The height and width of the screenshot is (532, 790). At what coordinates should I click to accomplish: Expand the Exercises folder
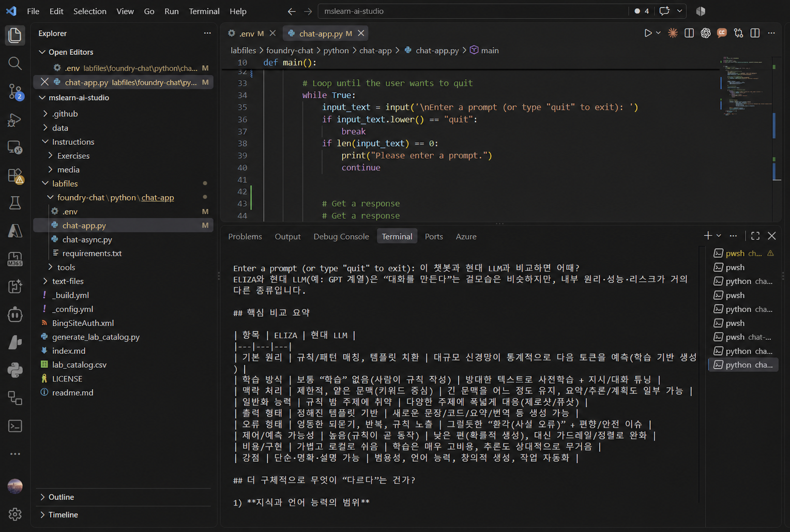click(x=124, y=156)
